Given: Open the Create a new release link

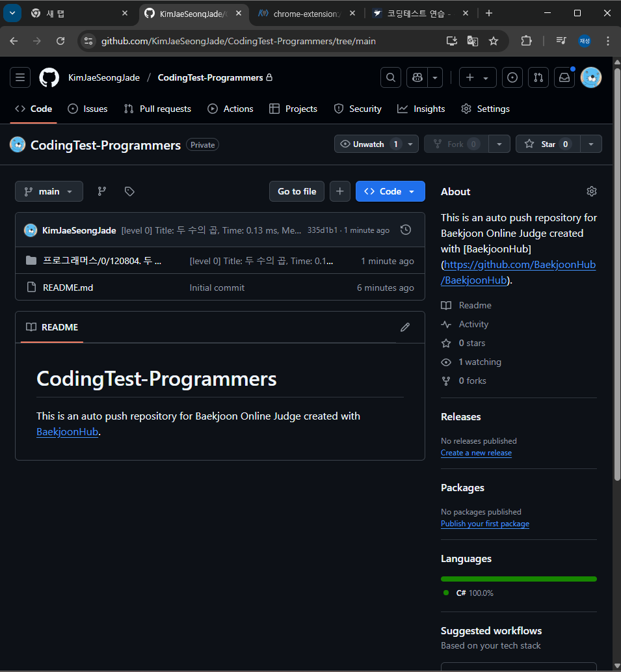Looking at the screenshot, I should pyautogui.click(x=476, y=453).
